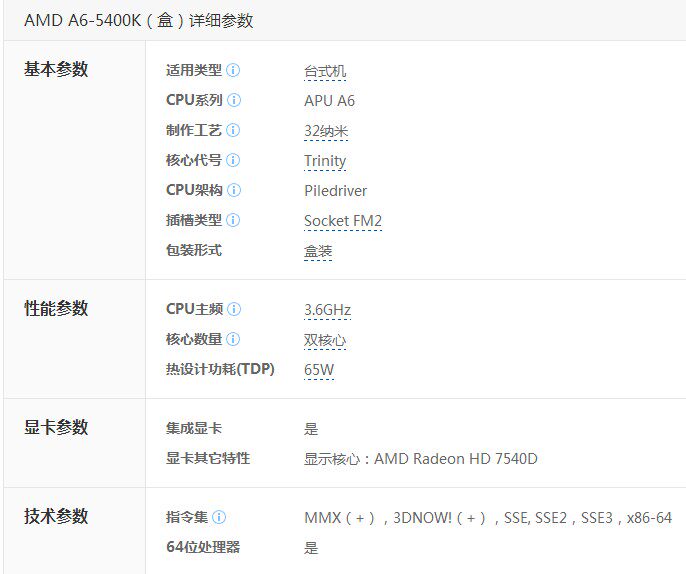686x574 pixels.
Task: Open info icon for CPU主频
Action: pyautogui.click(x=234, y=309)
